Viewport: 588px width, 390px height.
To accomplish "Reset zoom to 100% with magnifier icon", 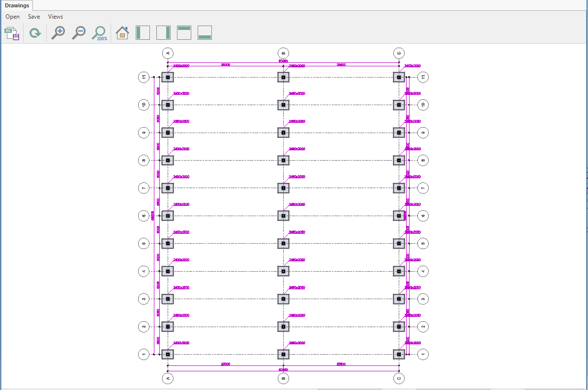I will coord(100,33).
